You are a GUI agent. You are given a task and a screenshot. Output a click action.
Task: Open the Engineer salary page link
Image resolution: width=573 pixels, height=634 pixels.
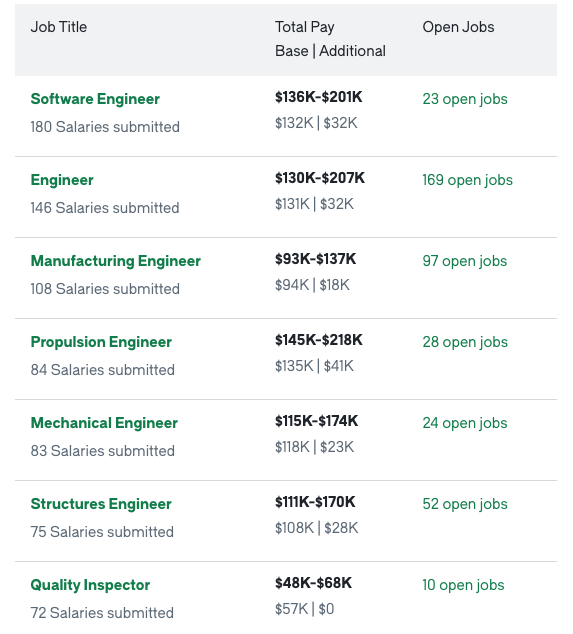point(62,180)
